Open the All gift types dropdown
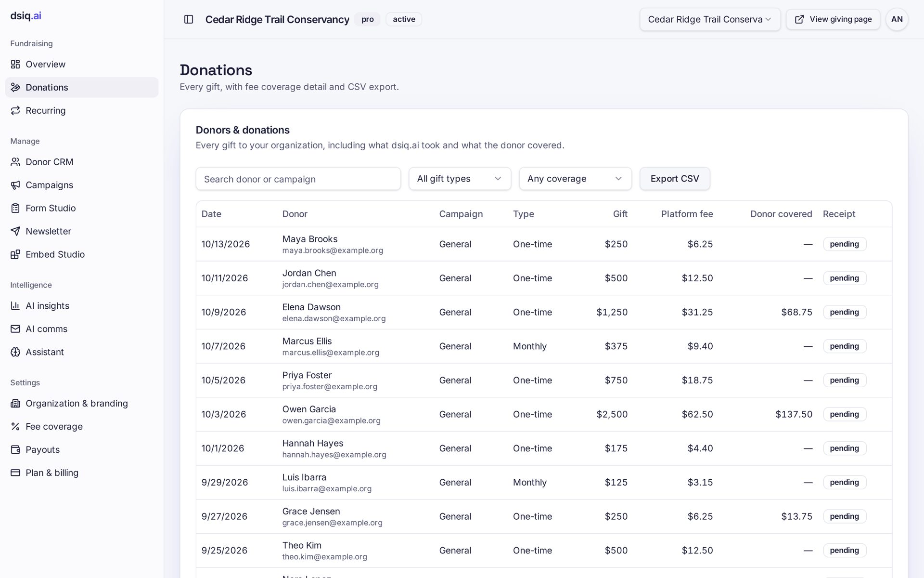This screenshot has height=578, width=924. click(x=460, y=179)
